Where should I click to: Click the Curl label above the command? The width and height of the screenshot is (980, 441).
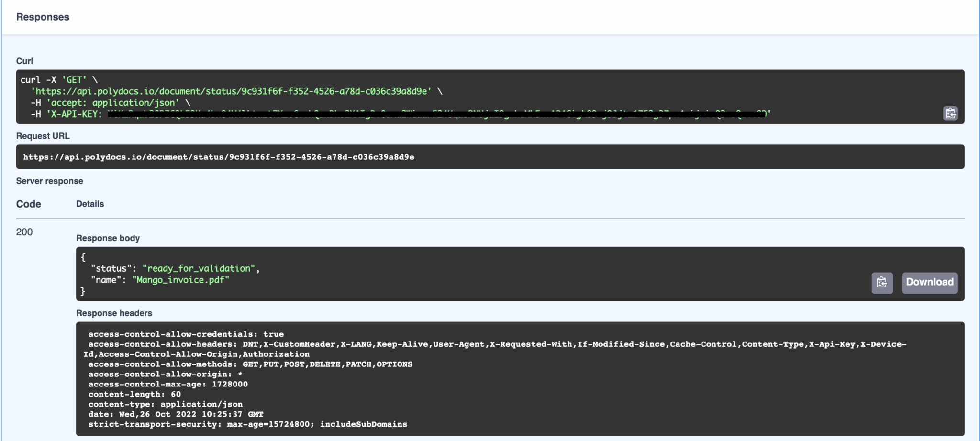tap(24, 61)
